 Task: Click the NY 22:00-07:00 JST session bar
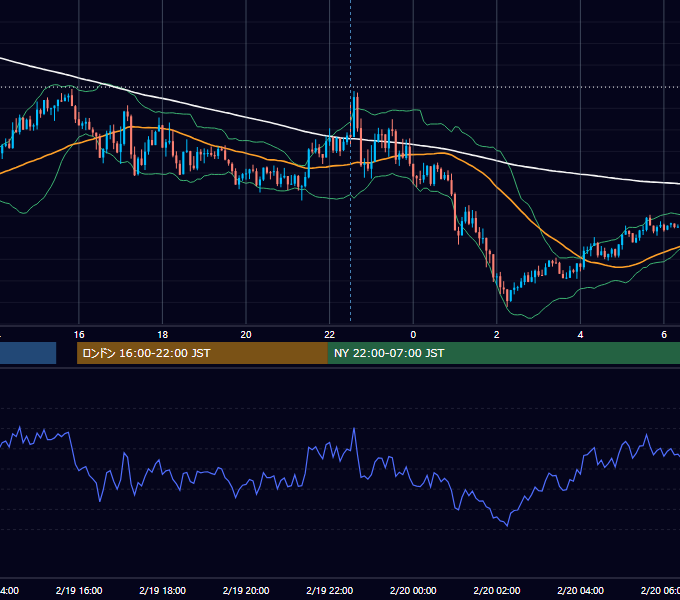(x=503, y=353)
